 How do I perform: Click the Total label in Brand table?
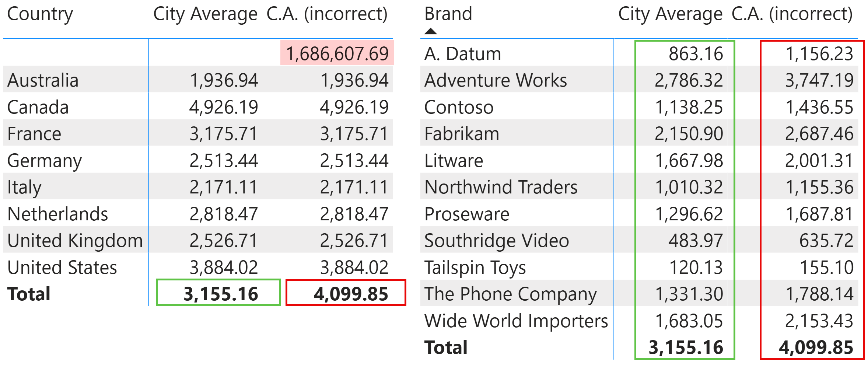[x=446, y=347]
